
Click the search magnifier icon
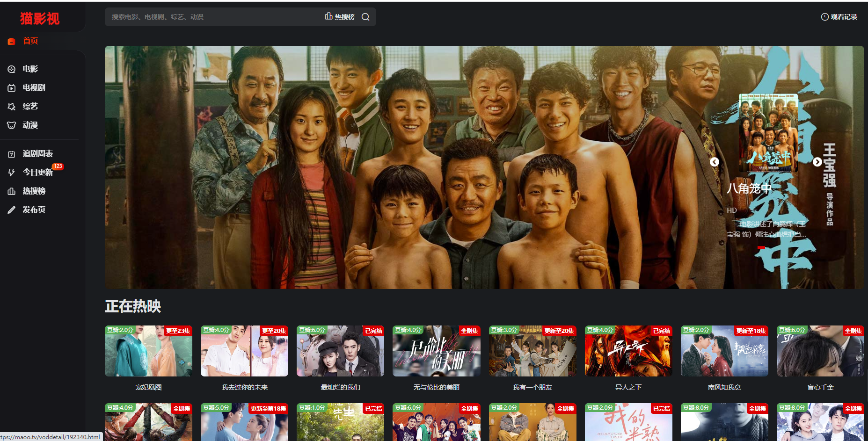point(365,17)
